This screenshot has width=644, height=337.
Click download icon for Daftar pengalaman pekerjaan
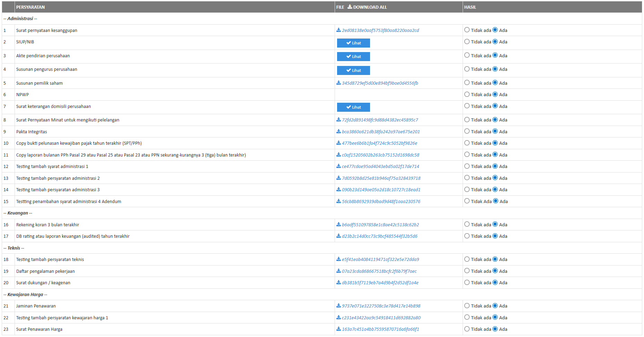[x=338, y=271]
